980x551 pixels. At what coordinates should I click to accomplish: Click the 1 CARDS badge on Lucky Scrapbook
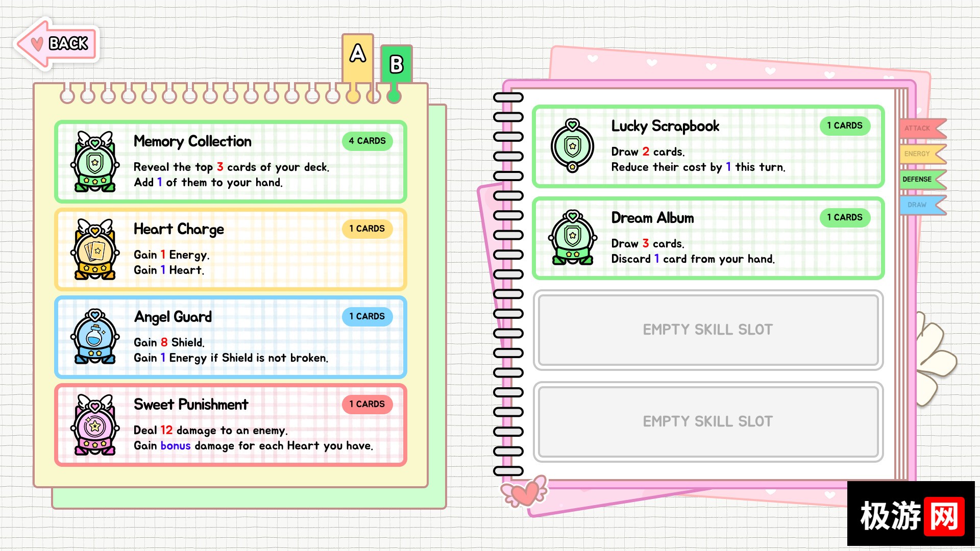coord(845,126)
